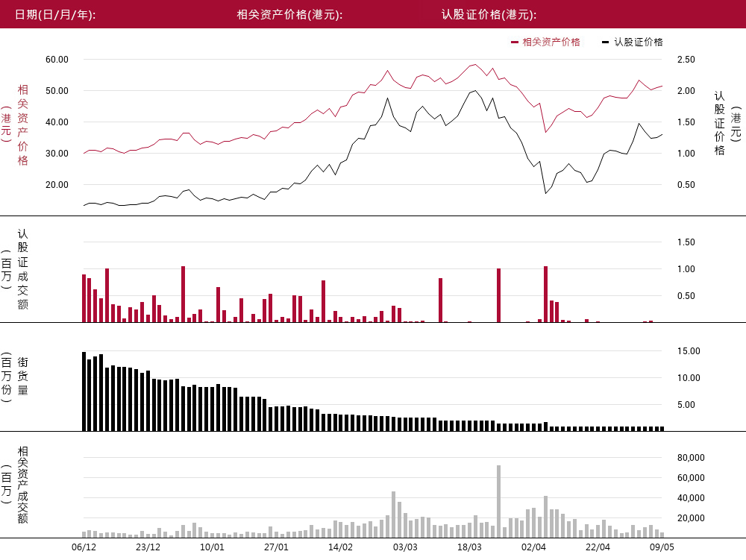
Task: Click the tallest grey underlying turnover bar
Action: [x=498, y=502]
